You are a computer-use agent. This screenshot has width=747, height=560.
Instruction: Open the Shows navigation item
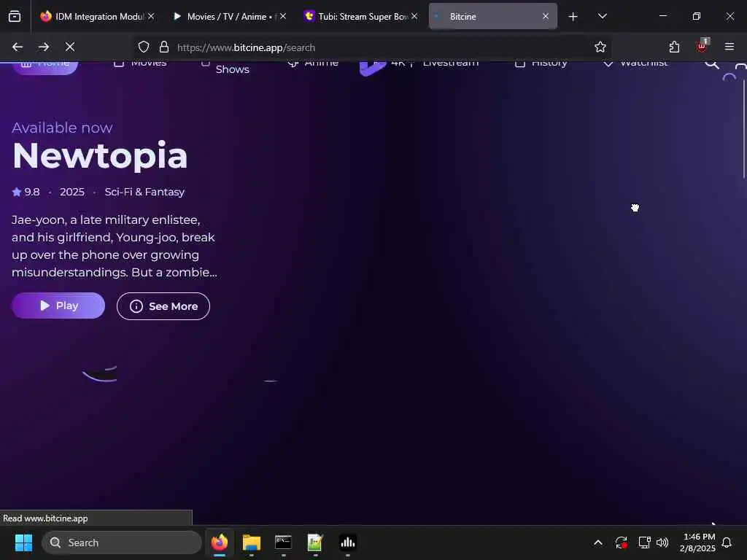coord(232,69)
